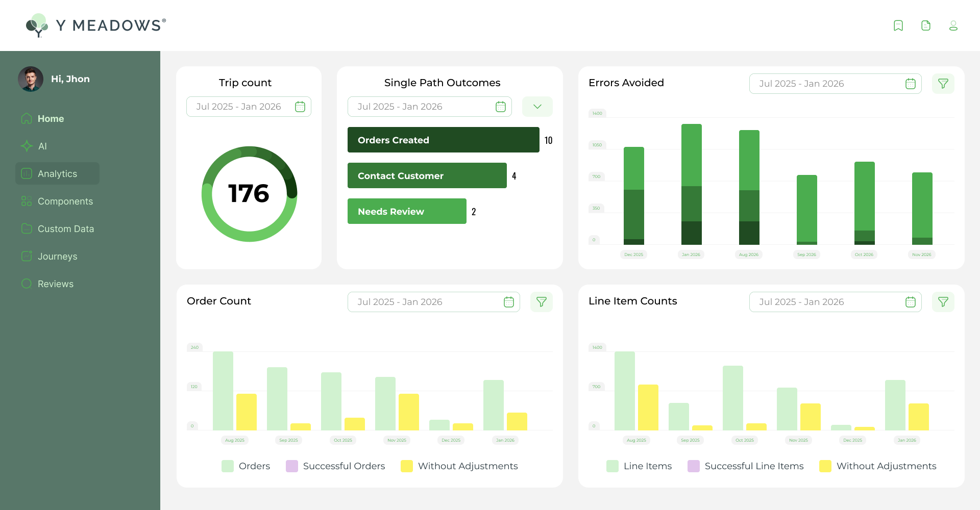The image size is (980, 510).
Task: Click the Line Item Counts filter icon
Action: pyautogui.click(x=943, y=302)
